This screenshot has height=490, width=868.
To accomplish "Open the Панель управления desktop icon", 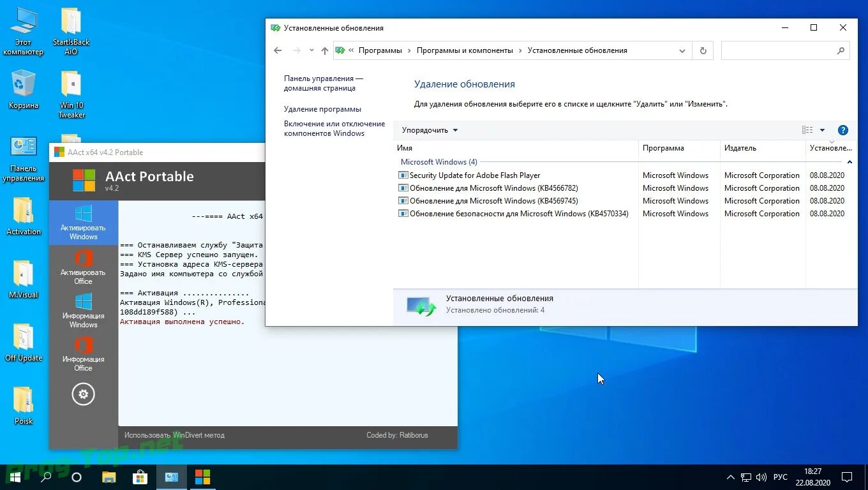I will point(24,158).
